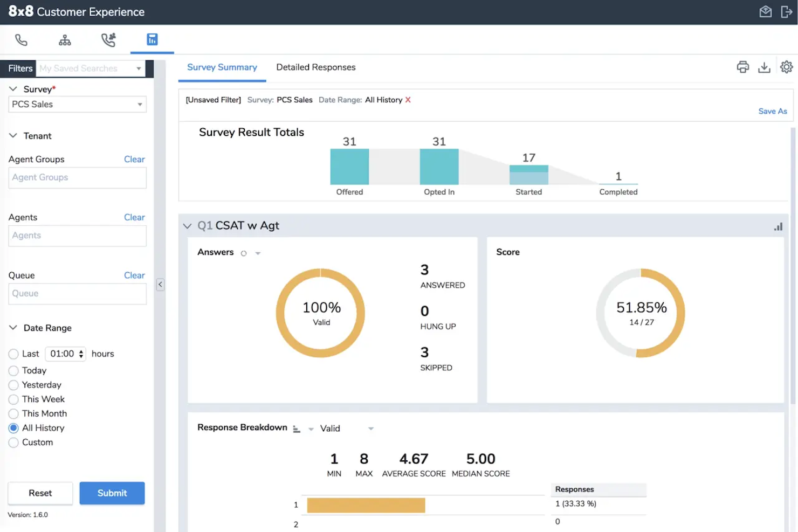The image size is (798, 532).
Task: Select the survey report icon in navigation
Action: [x=152, y=39]
